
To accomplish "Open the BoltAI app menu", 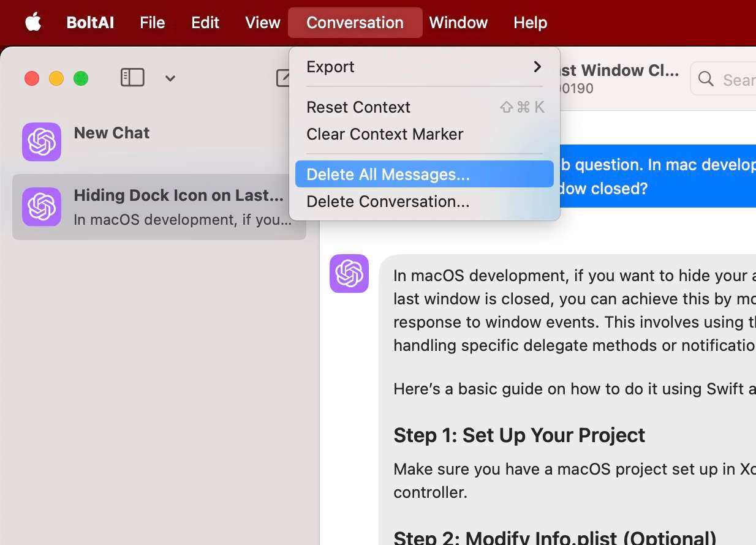I will pos(90,23).
